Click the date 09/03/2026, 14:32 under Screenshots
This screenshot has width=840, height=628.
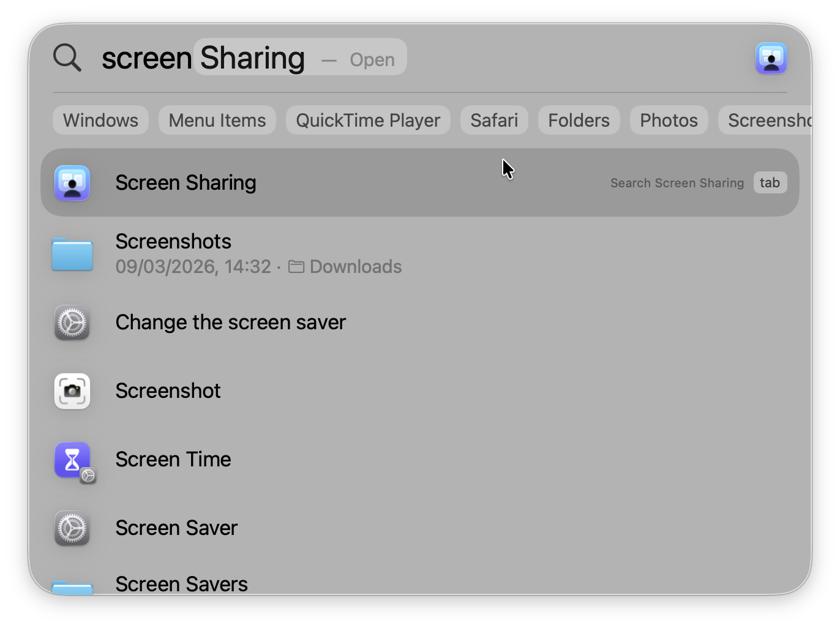pyautogui.click(x=193, y=267)
